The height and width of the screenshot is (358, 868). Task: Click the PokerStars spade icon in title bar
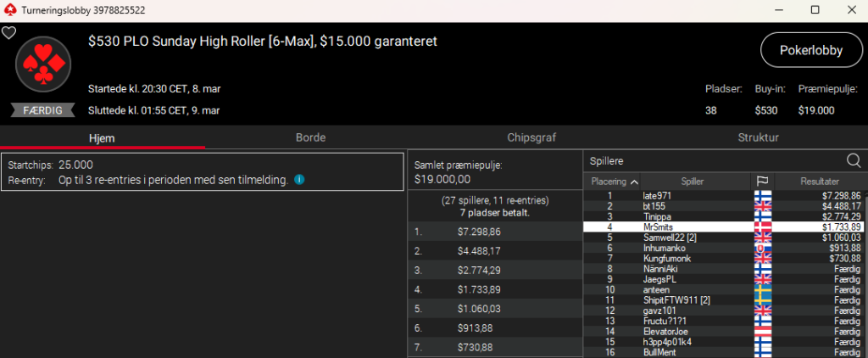(8, 9)
